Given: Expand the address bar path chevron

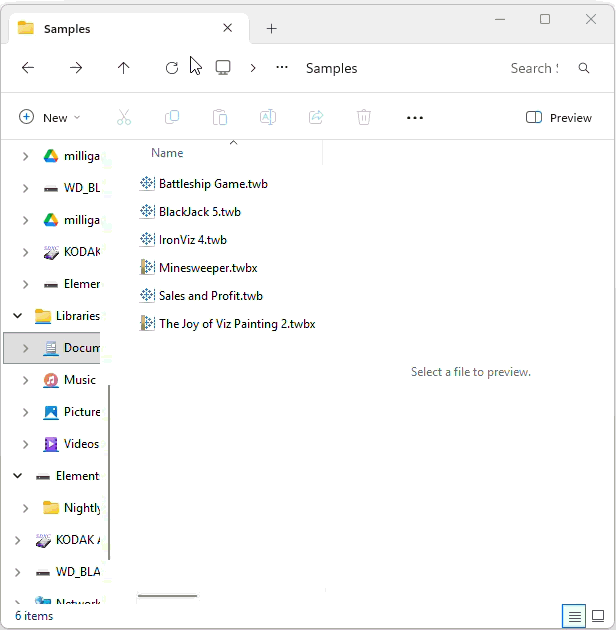Looking at the screenshot, I should click(253, 68).
